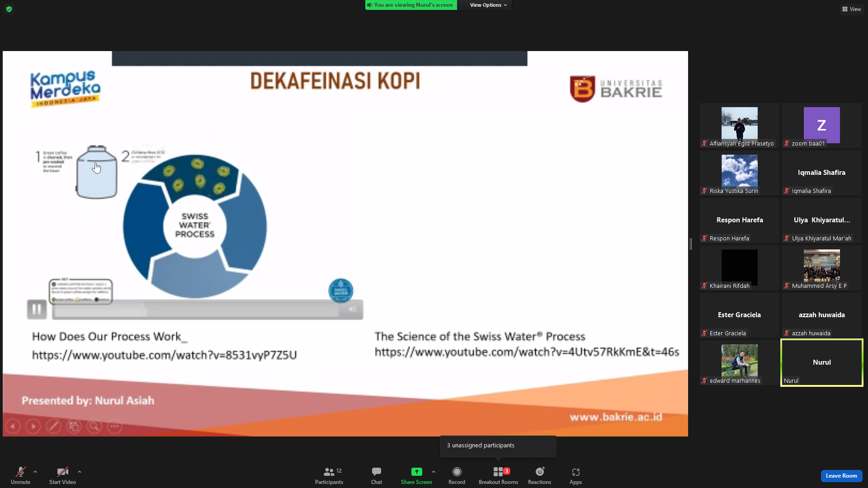This screenshot has width=868, height=488.
Task: Click the Swiss Water round logo badge
Action: pos(340,291)
